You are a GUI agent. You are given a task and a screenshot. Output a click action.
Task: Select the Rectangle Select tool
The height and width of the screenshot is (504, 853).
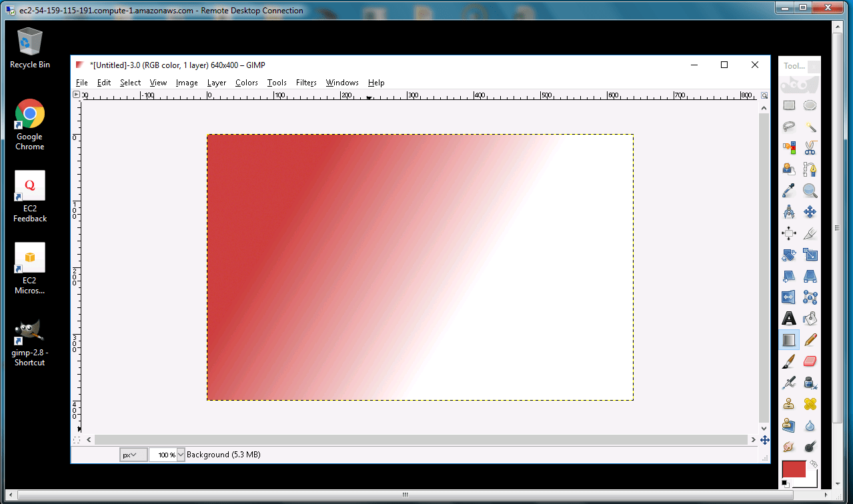point(789,105)
